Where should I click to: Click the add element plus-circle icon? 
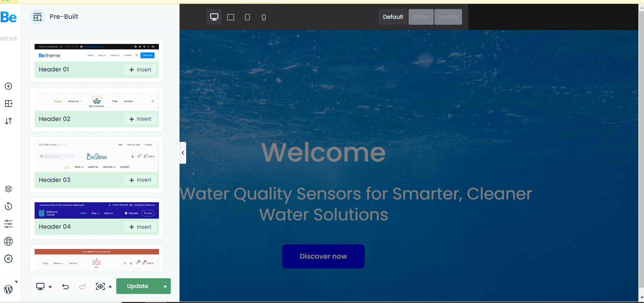[x=8, y=86]
